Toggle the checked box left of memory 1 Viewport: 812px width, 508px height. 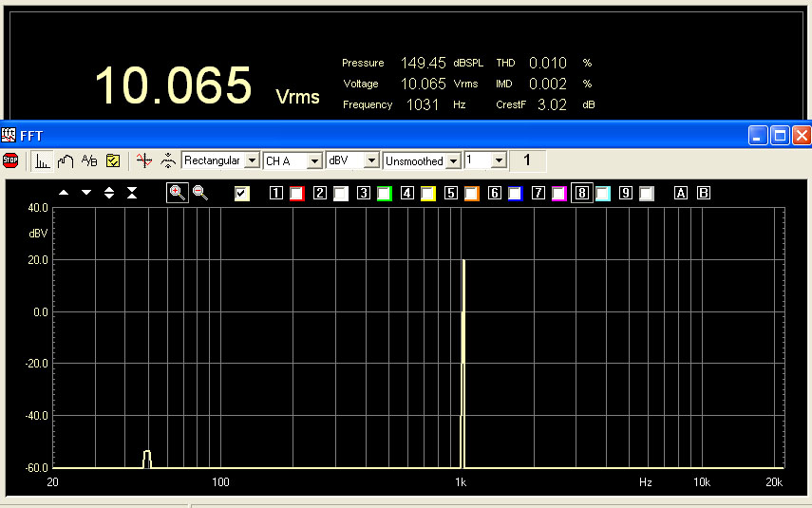[x=242, y=194]
